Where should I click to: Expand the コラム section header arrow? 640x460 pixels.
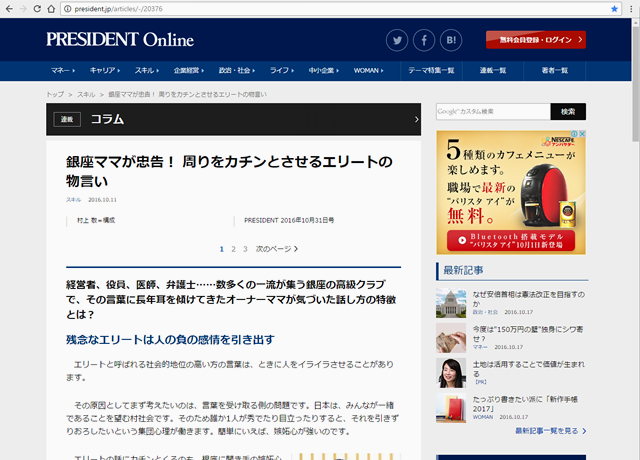click(x=416, y=119)
